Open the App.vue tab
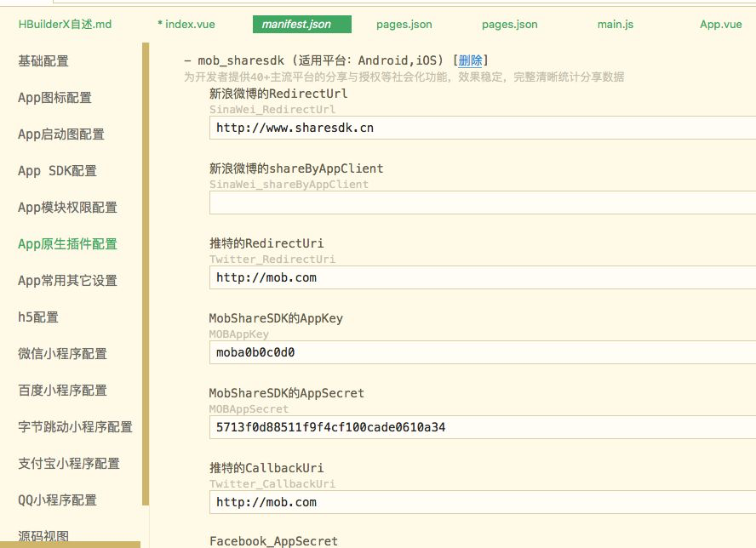The image size is (756, 548). point(720,25)
